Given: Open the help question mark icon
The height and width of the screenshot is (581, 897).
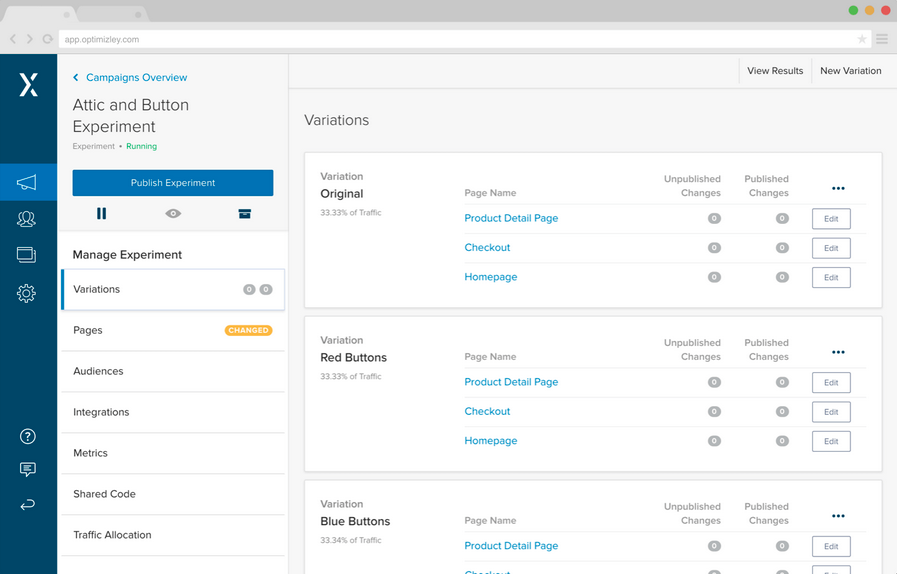Looking at the screenshot, I should (x=27, y=436).
